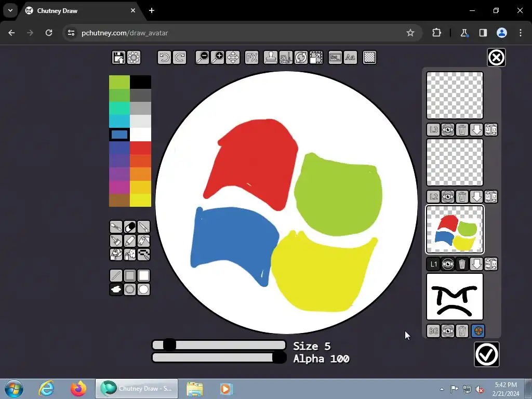532x399 pixels.
Task: Select the hand spray can tool
Action: point(116,255)
